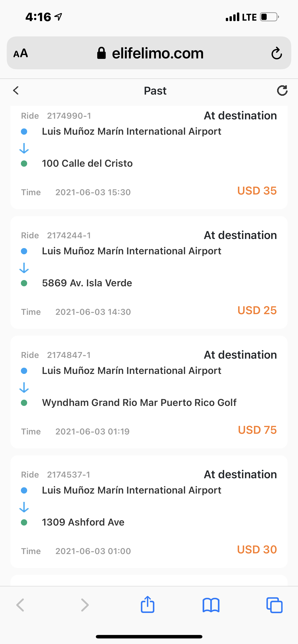Open ride 2174990-1 details
Viewport: 298px width, 644px height.
click(x=149, y=157)
